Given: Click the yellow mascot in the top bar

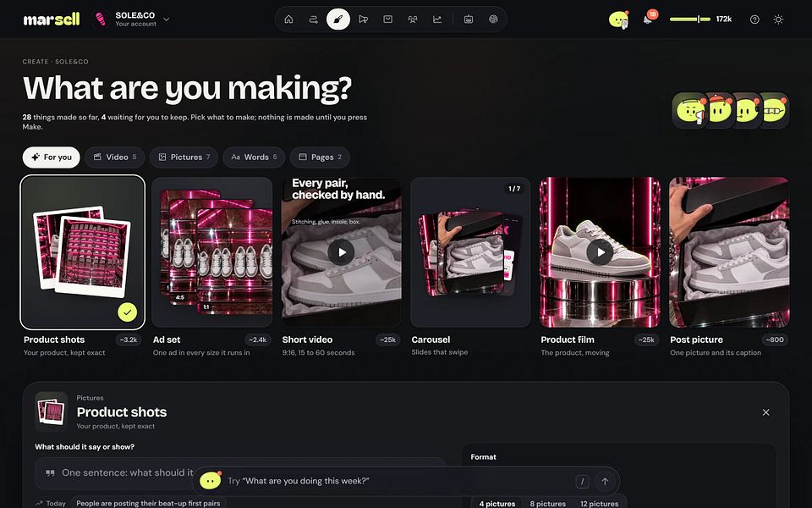Looking at the screenshot, I should tap(618, 19).
